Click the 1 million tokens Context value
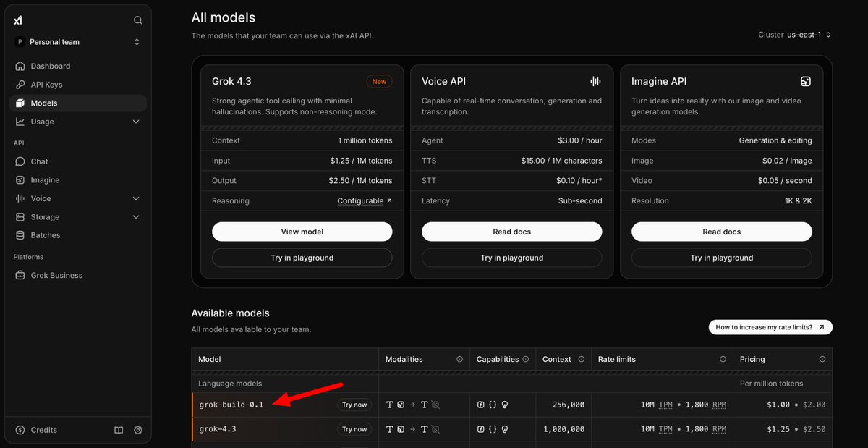Viewport: 868px width, 448px height. point(365,140)
